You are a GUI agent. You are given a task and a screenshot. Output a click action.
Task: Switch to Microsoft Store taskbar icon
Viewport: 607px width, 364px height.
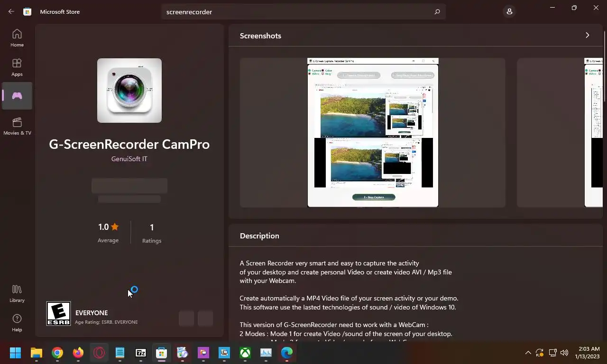[162, 353]
